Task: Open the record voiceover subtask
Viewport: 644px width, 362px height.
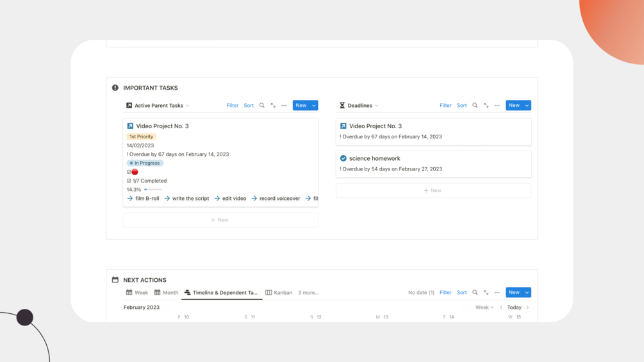Action: pos(276,198)
